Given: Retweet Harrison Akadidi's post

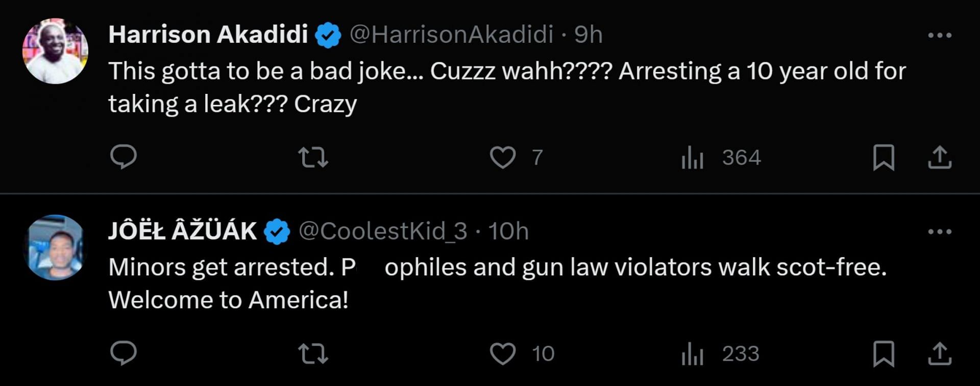Looking at the screenshot, I should (x=313, y=157).
